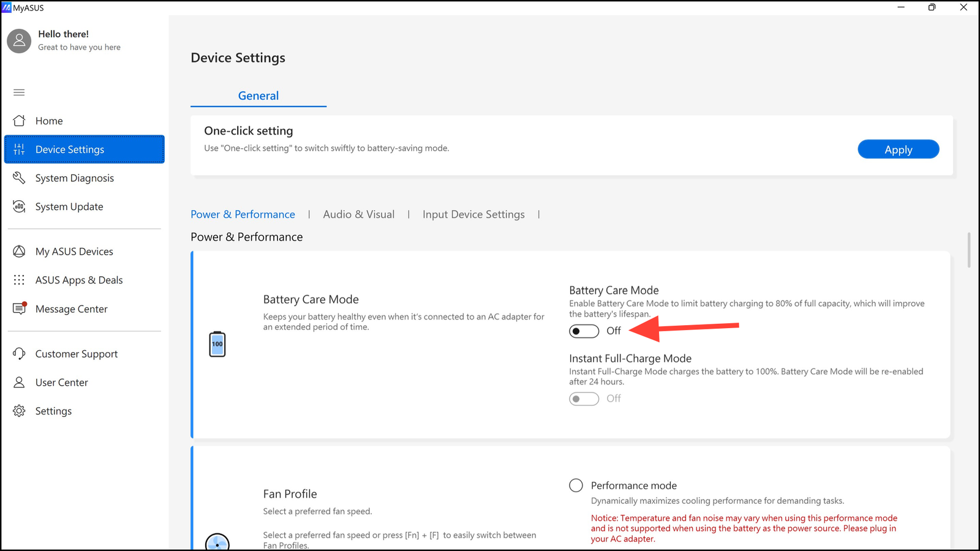The width and height of the screenshot is (980, 551).
Task: Collapse sidebar with hamburger menu
Action: point(18,92)
